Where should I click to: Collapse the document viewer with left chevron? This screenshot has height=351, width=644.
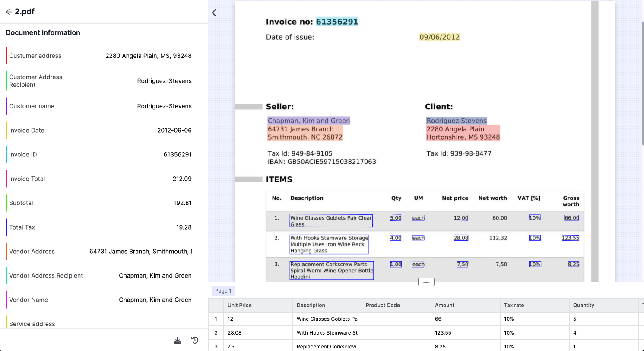(214, 13)
